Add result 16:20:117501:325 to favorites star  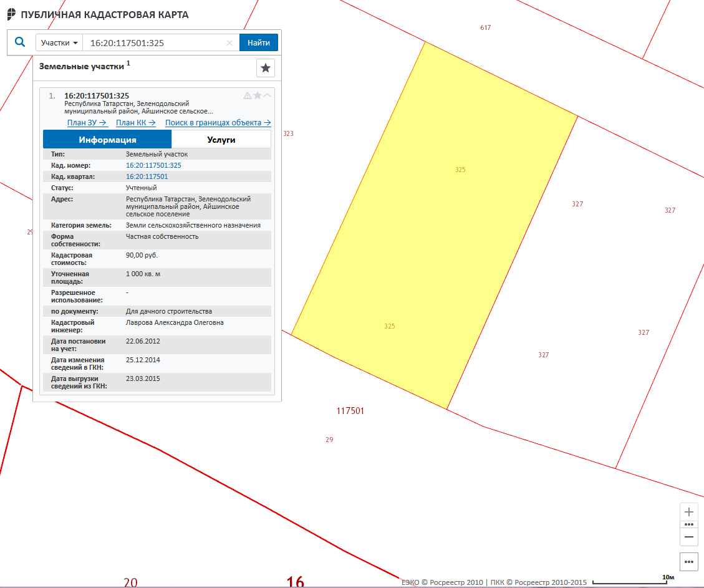(x=258, y=95)
